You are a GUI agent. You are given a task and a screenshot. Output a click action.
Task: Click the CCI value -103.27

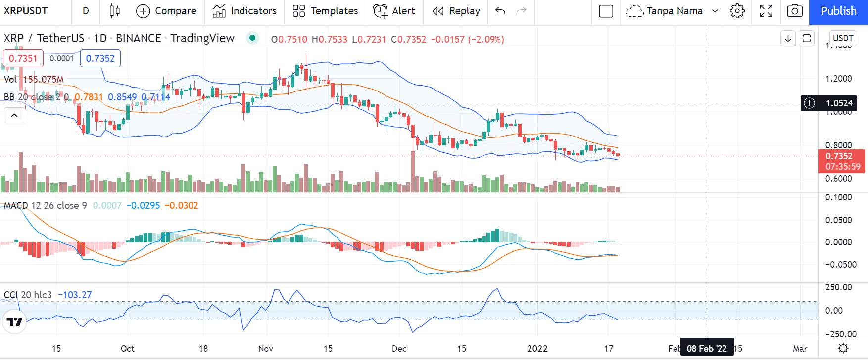pos(75,295)
